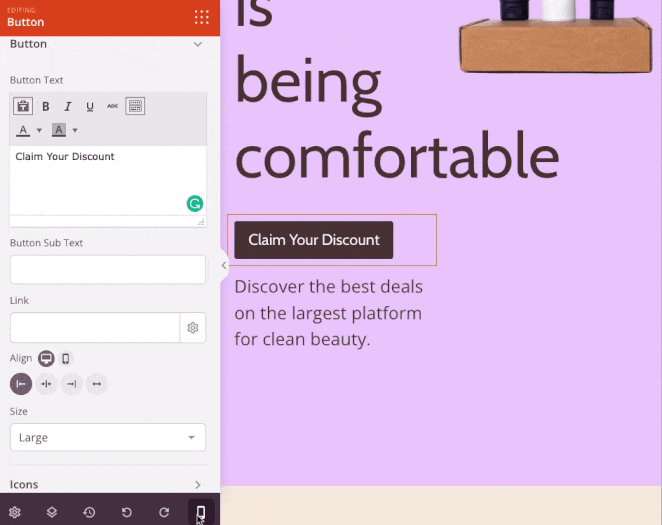Apply the text color A button
This screenshot has width=662, height=525.
click(23, 130)
